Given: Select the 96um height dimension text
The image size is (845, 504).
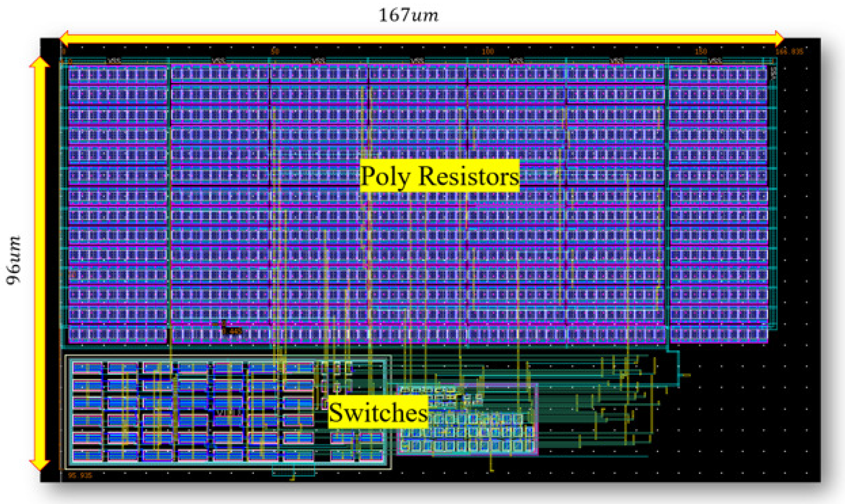Looking at the screenshot, I should 14,260.
